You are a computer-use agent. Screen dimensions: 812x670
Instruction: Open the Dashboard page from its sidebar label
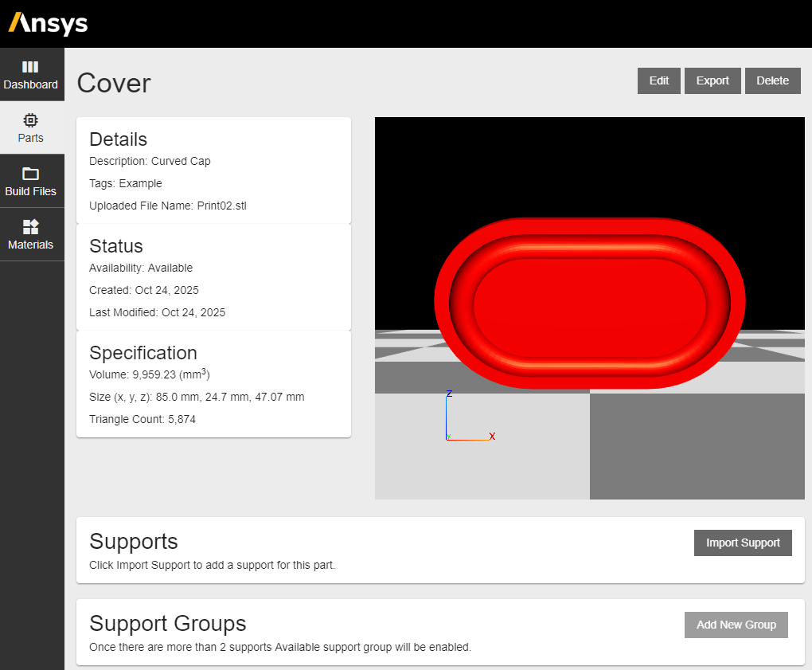pyautogui.click(x=30, y=84)
